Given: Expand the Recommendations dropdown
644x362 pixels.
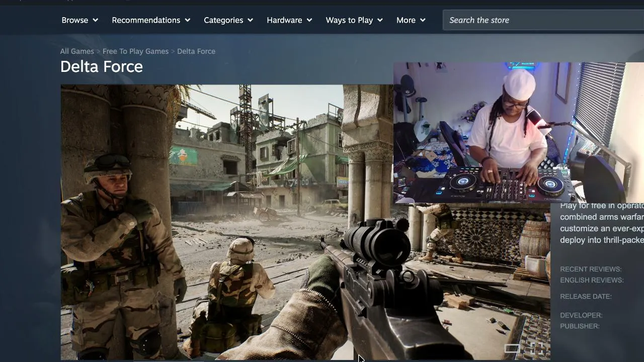Looking at the screenshot, I should coord(151,20).
